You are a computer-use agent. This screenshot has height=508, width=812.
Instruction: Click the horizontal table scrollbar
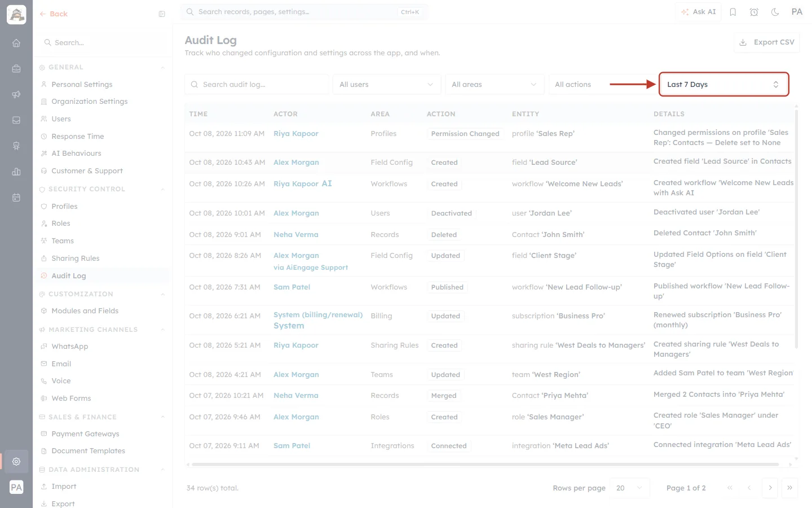coord(486,465)
